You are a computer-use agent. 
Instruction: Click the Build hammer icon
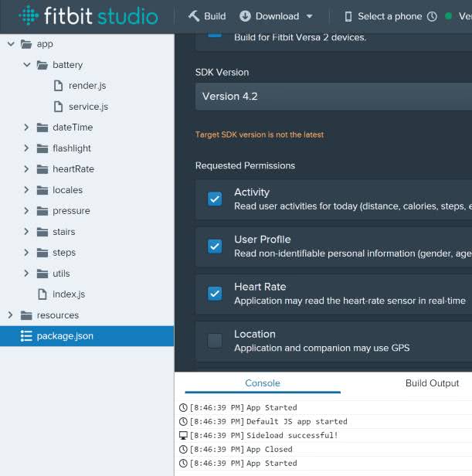(193, 16)
